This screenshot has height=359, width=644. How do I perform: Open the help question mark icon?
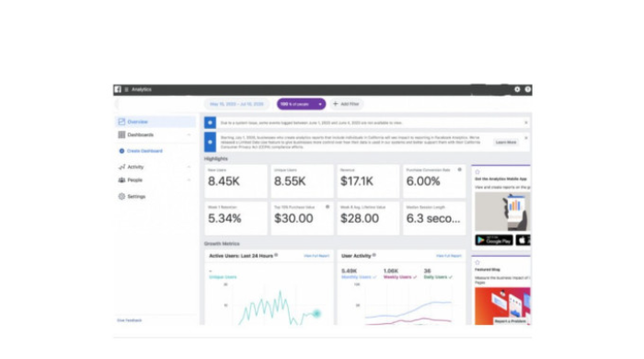pos(528,89)
